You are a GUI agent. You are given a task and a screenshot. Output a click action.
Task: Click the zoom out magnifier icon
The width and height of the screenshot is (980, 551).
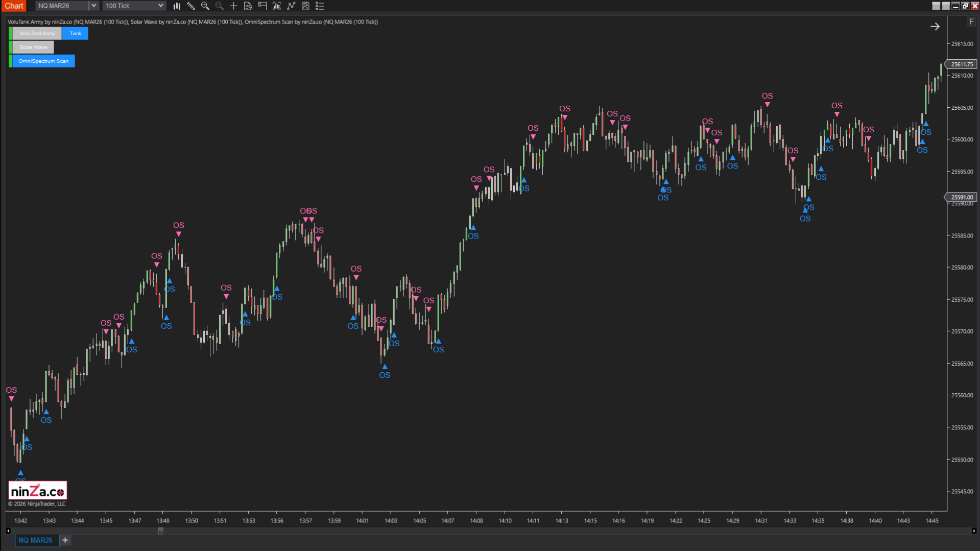220,6
